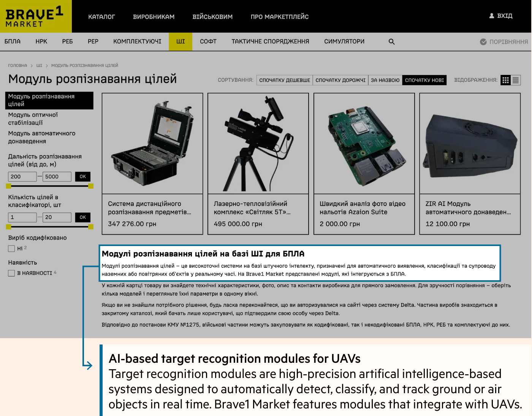
Task: Click the ВХІД login link
Action: 505,16
